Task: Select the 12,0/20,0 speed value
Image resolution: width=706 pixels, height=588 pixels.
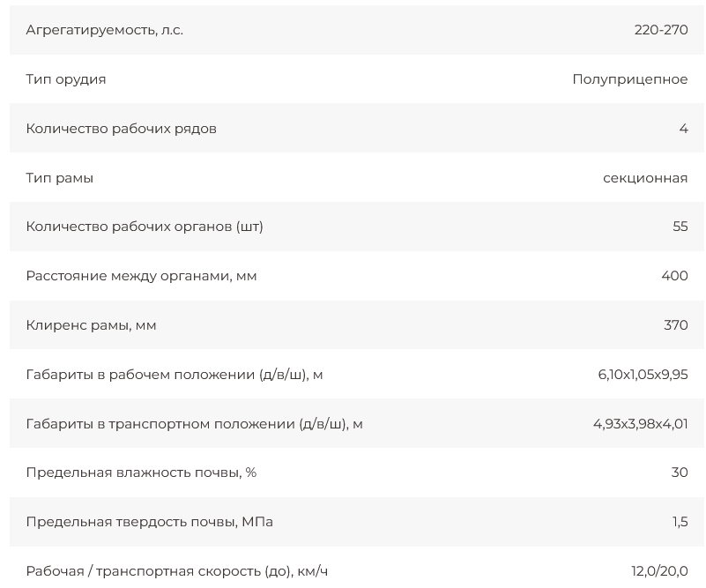Action: click(x=659, y=571)
